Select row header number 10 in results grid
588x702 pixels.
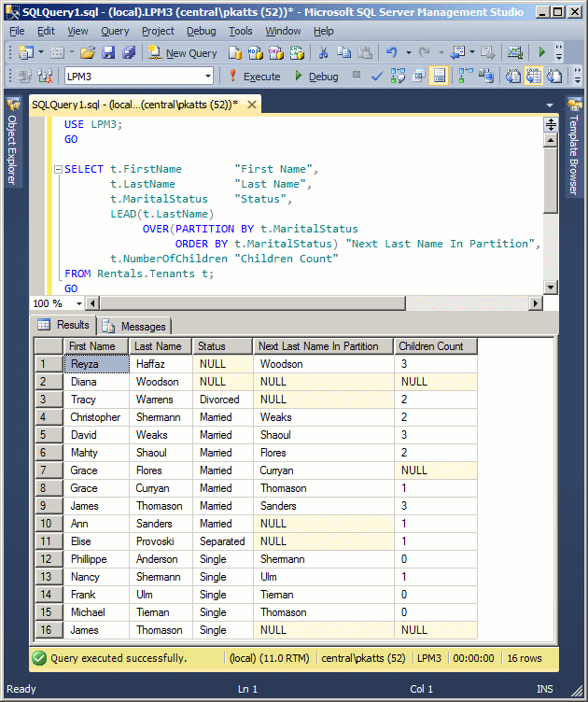[49, 524]
